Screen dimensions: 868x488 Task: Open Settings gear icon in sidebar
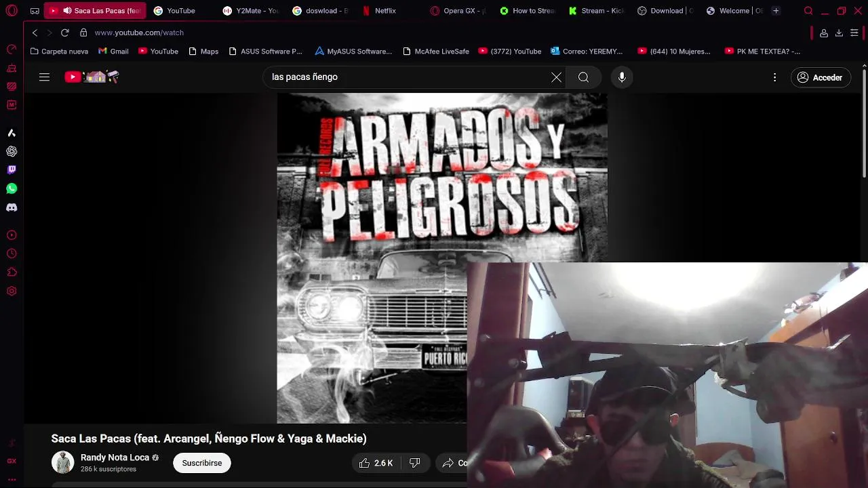[x=12, y=291]
